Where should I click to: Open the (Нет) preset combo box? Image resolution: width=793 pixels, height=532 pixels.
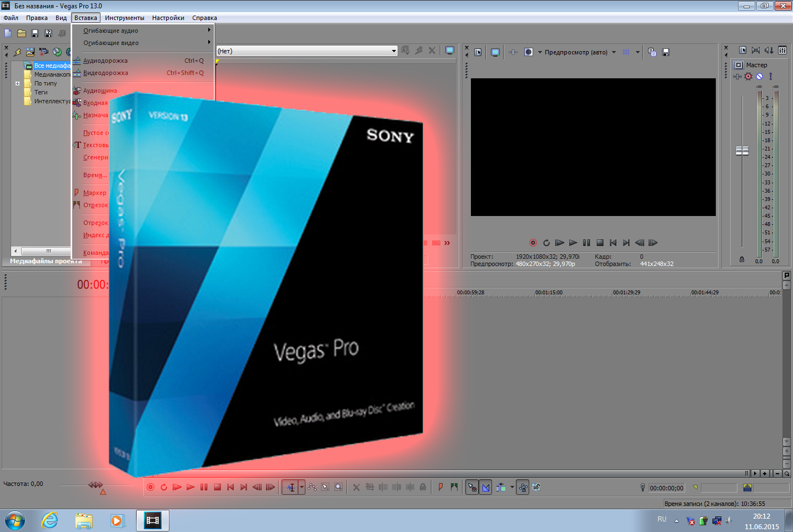[307, 51]
